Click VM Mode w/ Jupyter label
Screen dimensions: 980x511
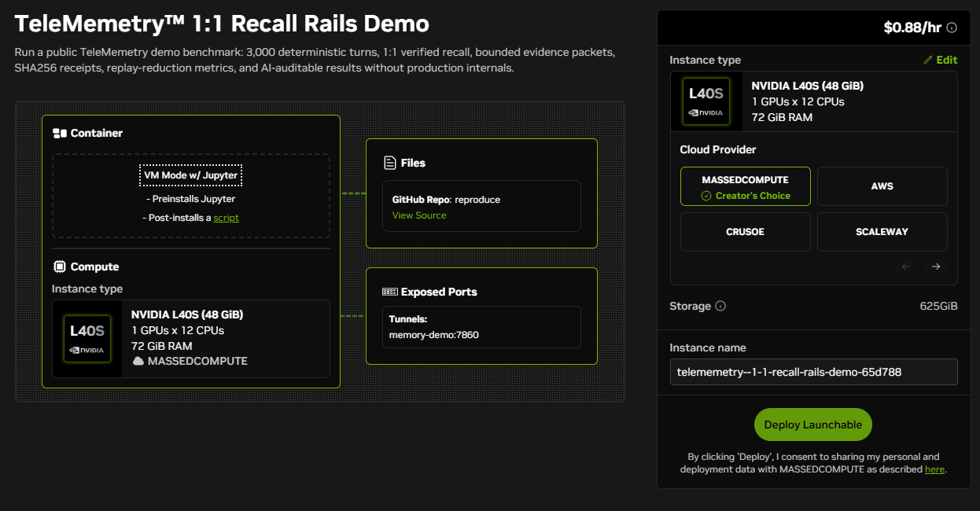pyautogui.click(x=191, y=175)
